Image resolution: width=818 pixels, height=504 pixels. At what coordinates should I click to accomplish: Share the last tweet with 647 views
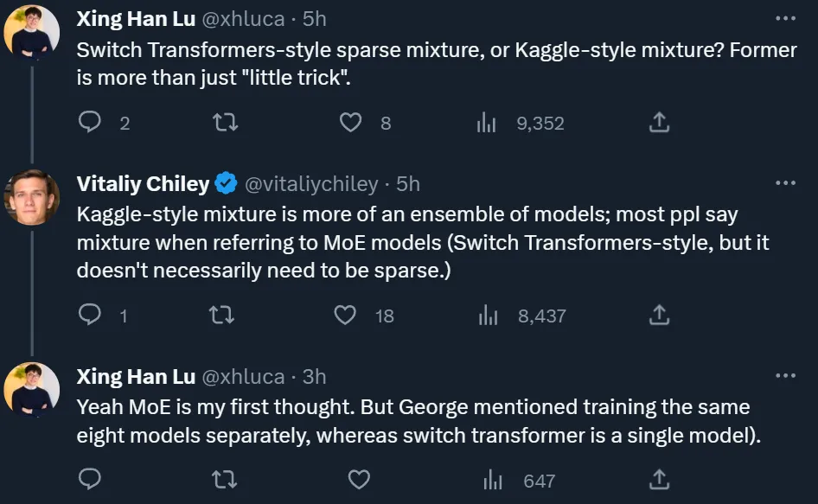(x=659, y=480)
